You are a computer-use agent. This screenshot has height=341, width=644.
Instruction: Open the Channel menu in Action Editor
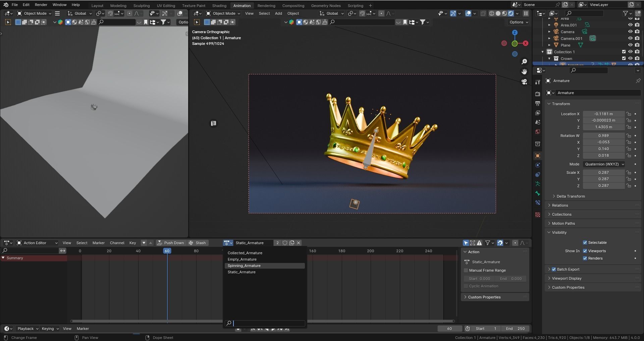(x=117, y=243)
